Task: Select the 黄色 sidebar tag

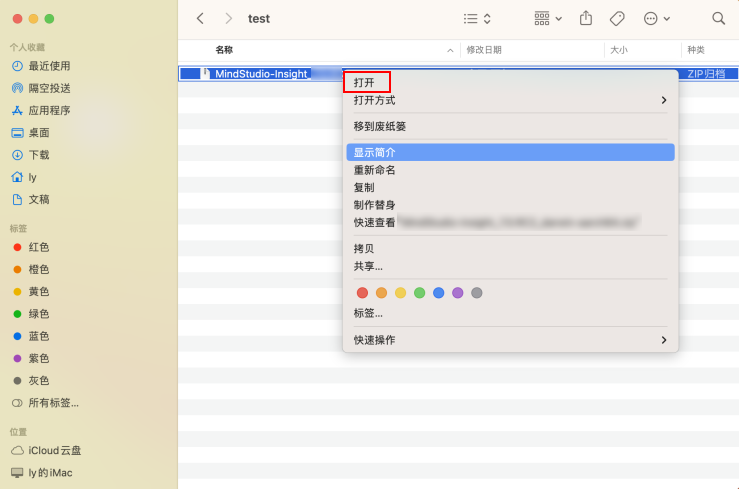Action: pos(31,292)
